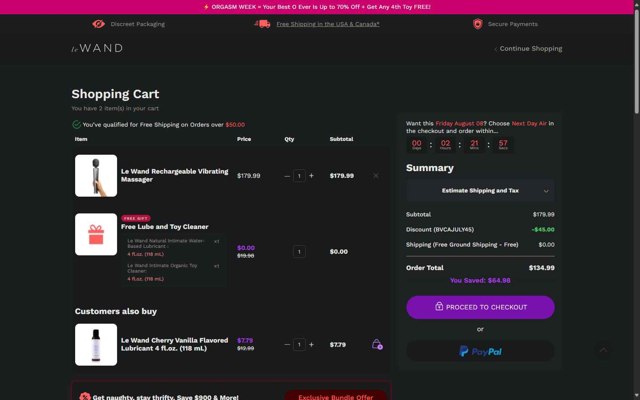Click the Cherry Vanilla Lubricant quantity field
Viewport: 640px width, 400px height.
pyautogui.click(x=299, y=344)
